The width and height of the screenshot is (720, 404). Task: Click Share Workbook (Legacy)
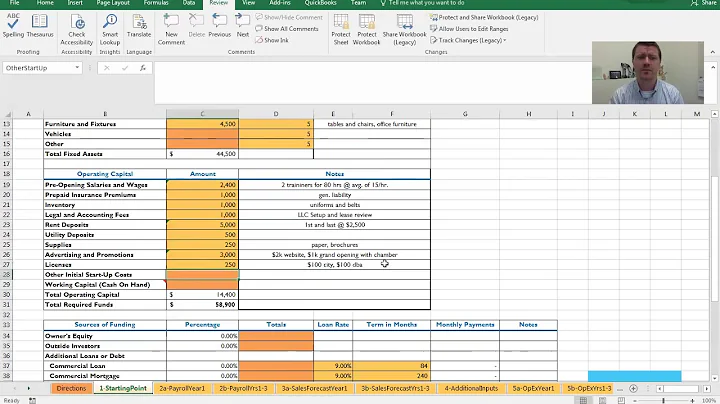[405, 29]
